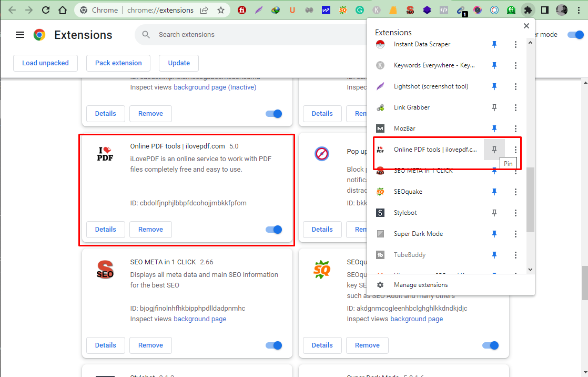Open more actions for TubeBuddy

515,255
